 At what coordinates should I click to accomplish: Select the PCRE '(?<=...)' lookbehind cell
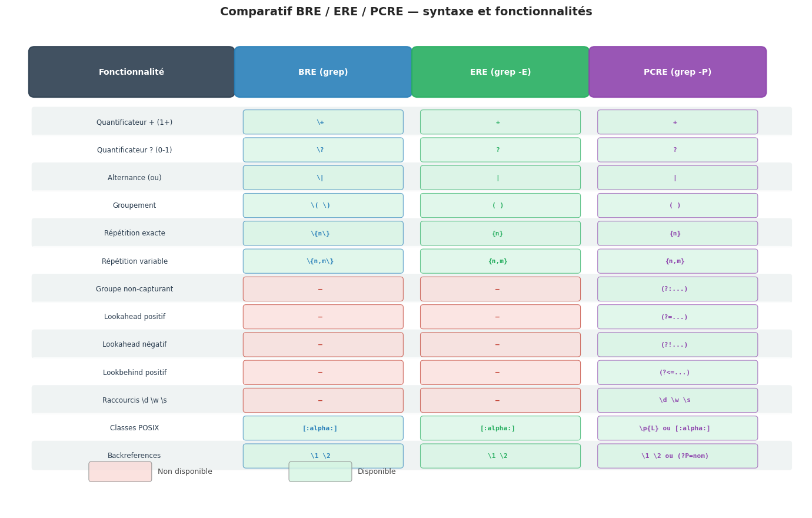(677, 373)
